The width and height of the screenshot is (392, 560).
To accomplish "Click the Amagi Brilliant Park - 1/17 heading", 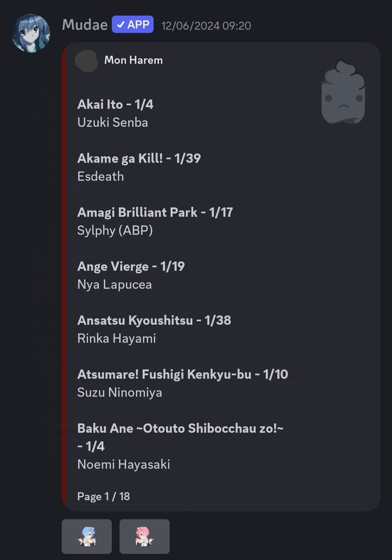I will point(155,212).
